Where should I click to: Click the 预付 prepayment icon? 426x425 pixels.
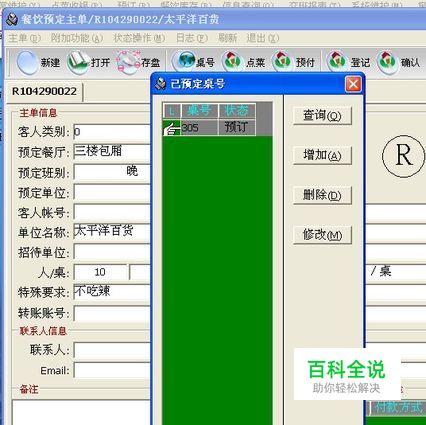tap(283, 62)
